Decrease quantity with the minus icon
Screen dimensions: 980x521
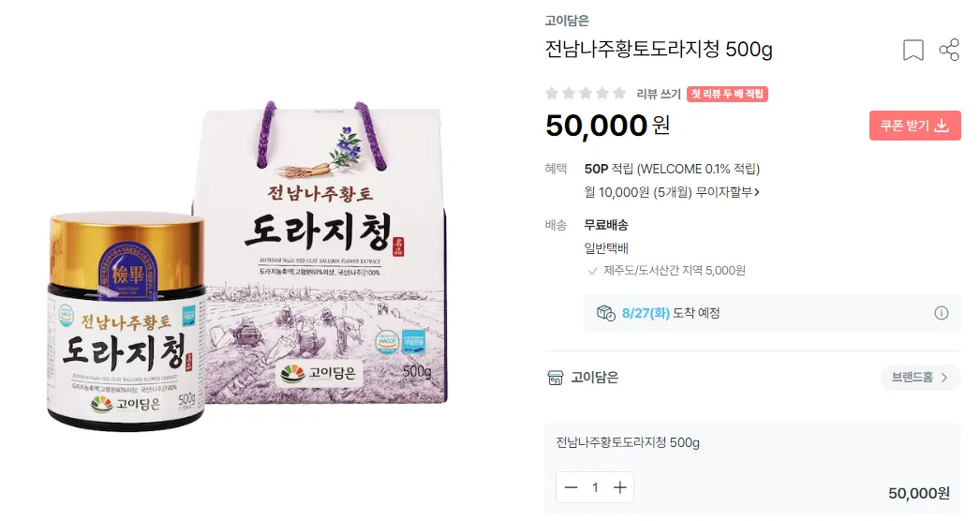[571, 487]
